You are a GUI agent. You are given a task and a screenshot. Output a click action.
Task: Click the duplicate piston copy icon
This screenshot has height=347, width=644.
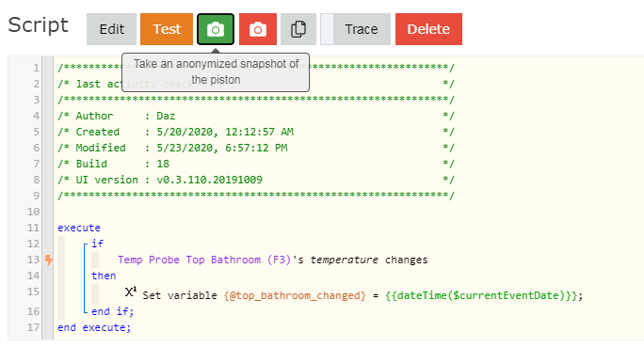298,29
